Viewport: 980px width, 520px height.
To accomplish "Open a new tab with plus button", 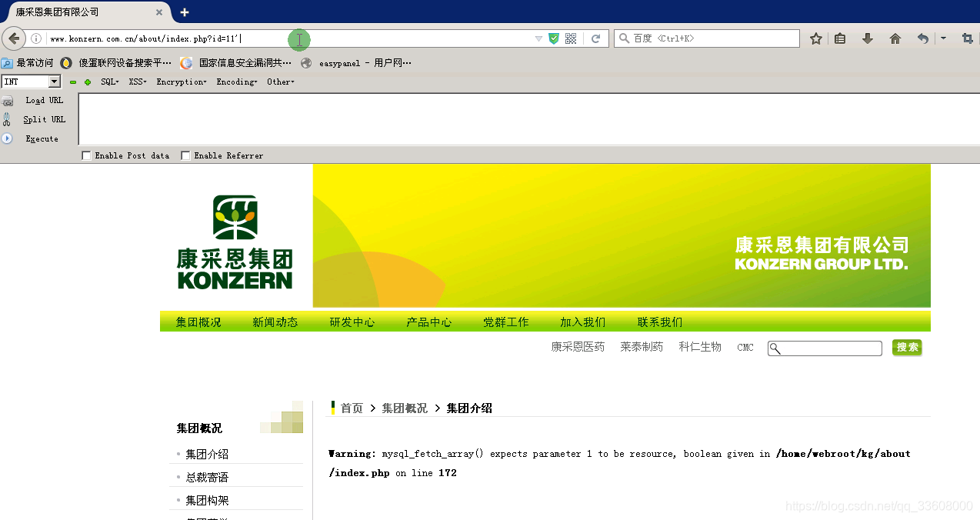I will [185, 12].
